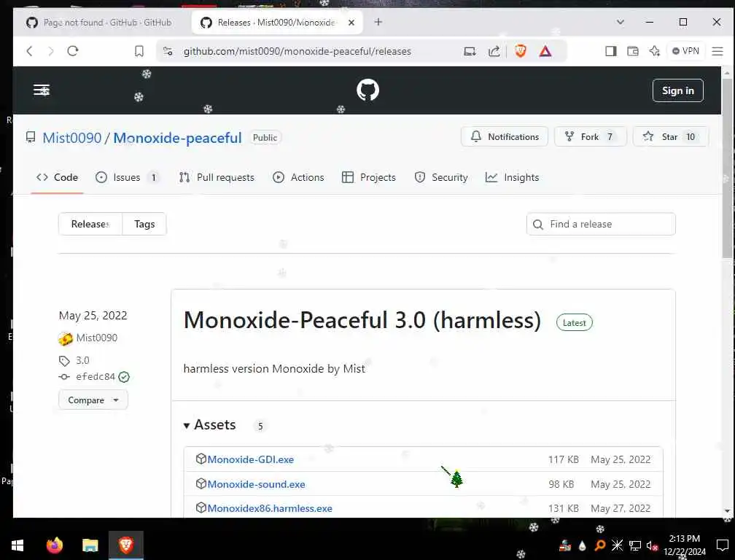
Task: Click the 3.0 tag icon
Action: pos(64,360)
